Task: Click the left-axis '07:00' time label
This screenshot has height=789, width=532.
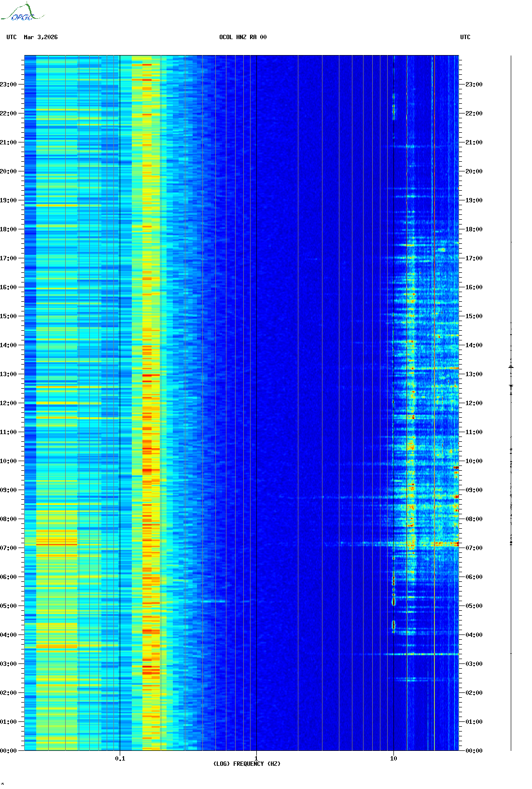Action: (x=8, y=548)
